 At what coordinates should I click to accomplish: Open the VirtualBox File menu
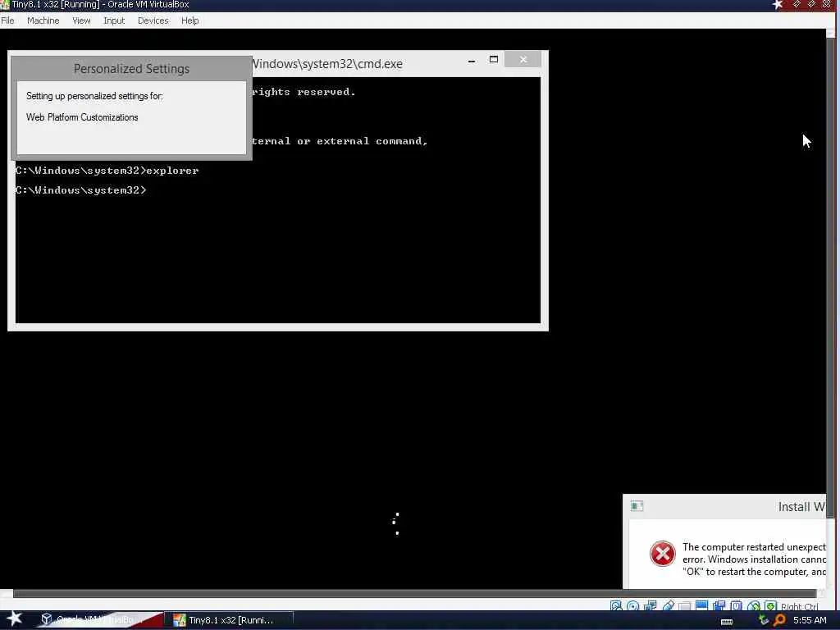click(x=7, y=21)
